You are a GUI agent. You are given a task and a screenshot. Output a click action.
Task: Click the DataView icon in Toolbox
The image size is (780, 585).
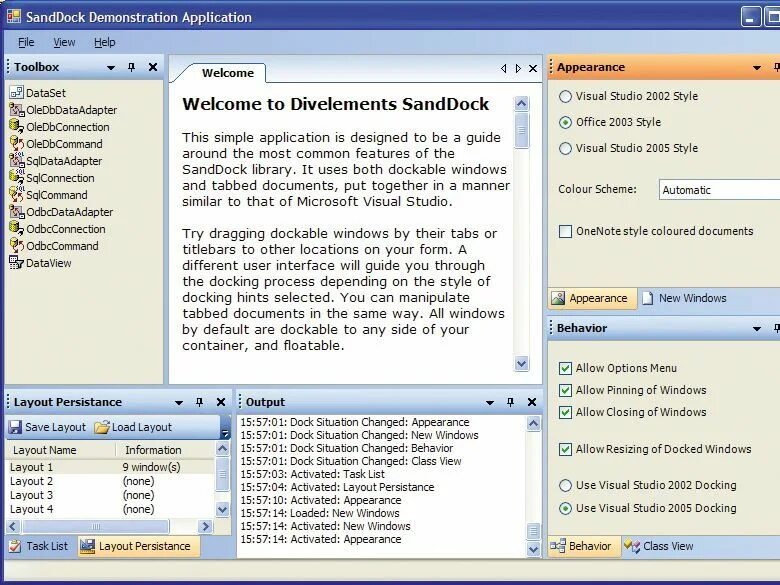coord(16,262)
